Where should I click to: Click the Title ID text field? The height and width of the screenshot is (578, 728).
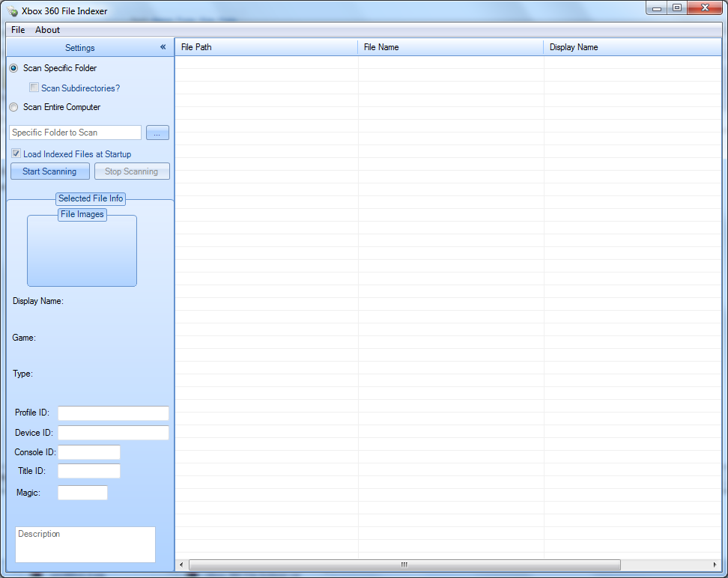89,471
